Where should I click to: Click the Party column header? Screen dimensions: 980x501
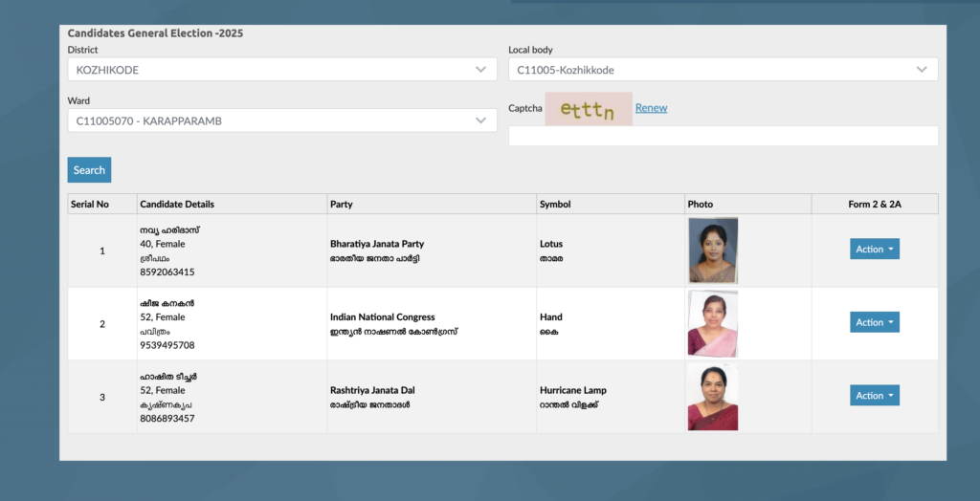[342, 205]
